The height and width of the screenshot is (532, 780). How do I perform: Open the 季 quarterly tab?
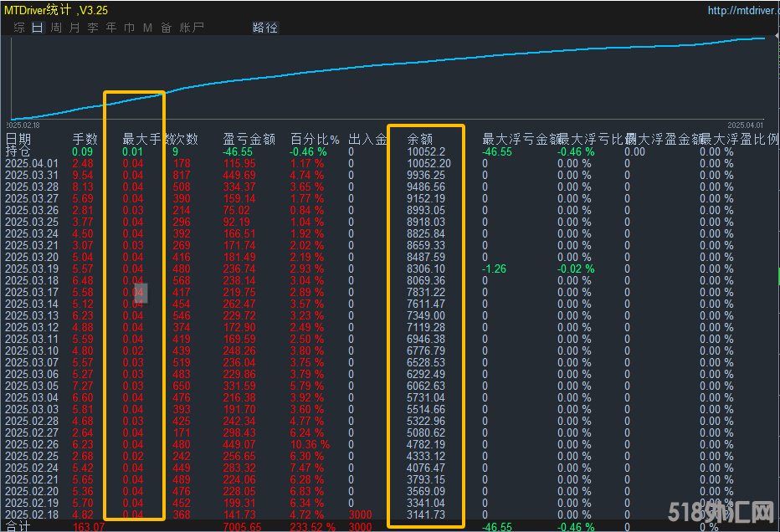[93, 28]
